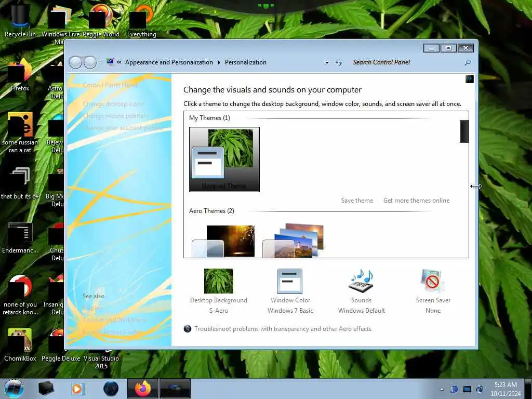Click the blue circular arrow tray icon
This screenshot has width=532, height=399.
tap(480, 389)
